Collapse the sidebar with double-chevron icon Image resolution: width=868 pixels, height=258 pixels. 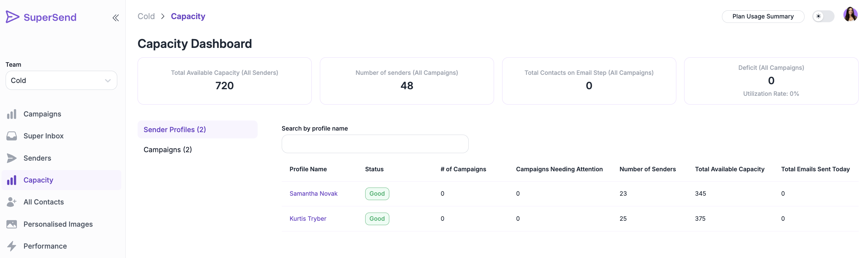click(116, 18)
